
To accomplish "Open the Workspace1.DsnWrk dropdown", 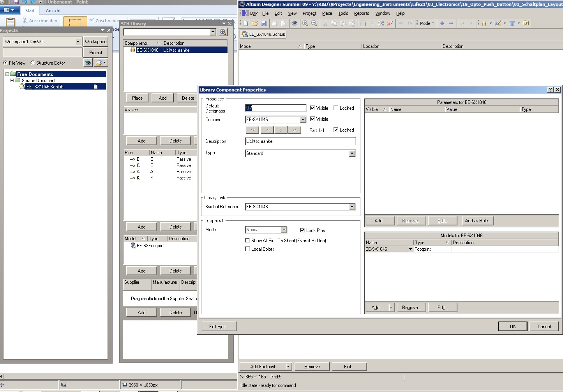I will pyautogui.click(x=78, y=41).
